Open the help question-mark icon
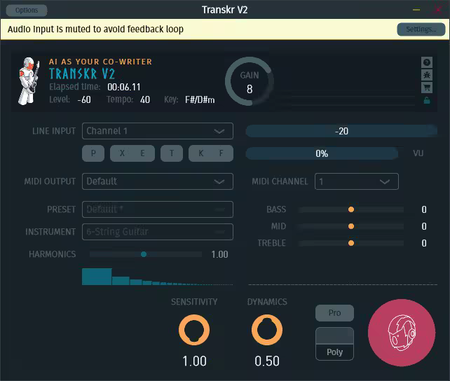 (427, 62)
